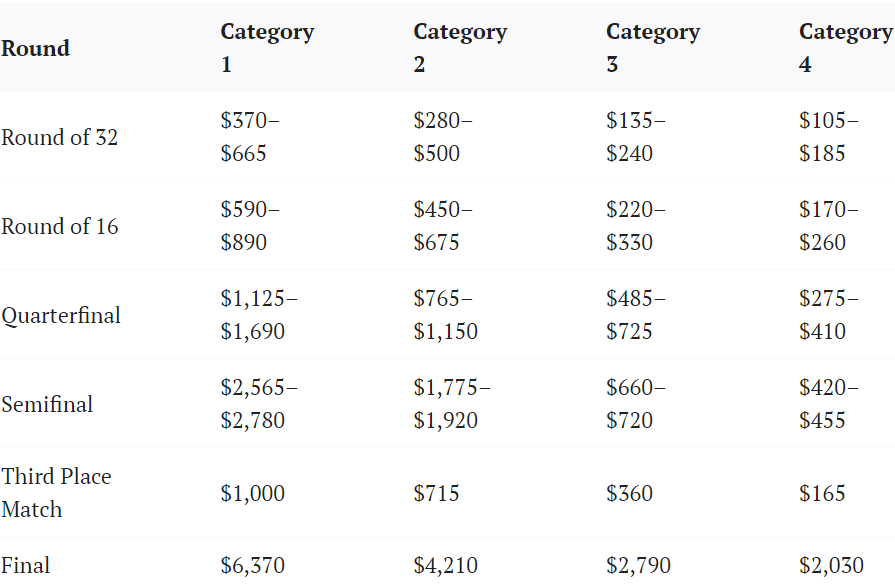Select the Quarterfinal row label

coord(61,315)
